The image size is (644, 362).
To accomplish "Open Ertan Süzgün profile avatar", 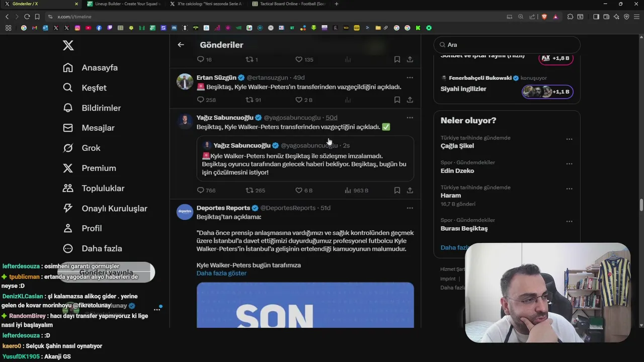I will click(185, 81).
